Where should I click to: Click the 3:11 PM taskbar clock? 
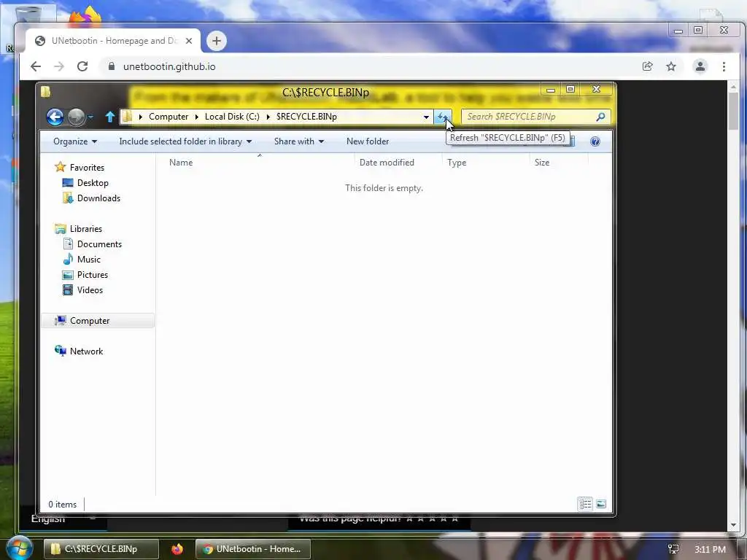710,549
